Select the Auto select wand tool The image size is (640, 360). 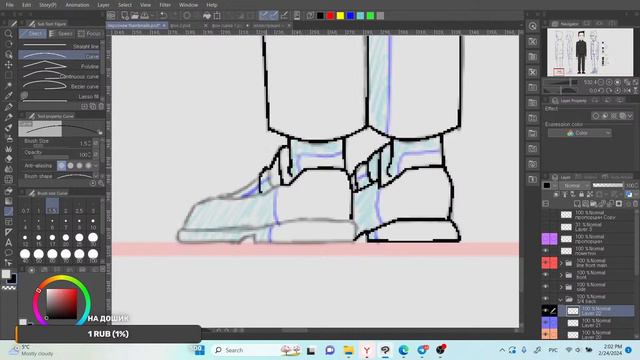[8, 86]
